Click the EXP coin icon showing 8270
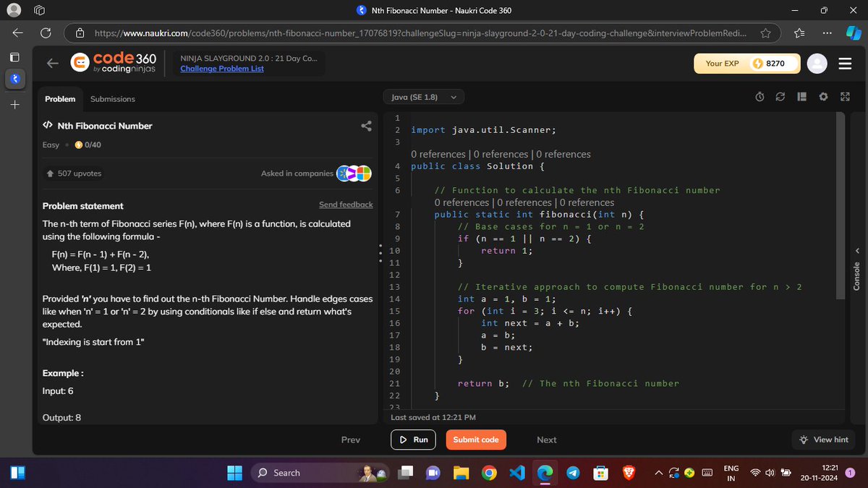868x488 pixels. (x=759, y=64)
